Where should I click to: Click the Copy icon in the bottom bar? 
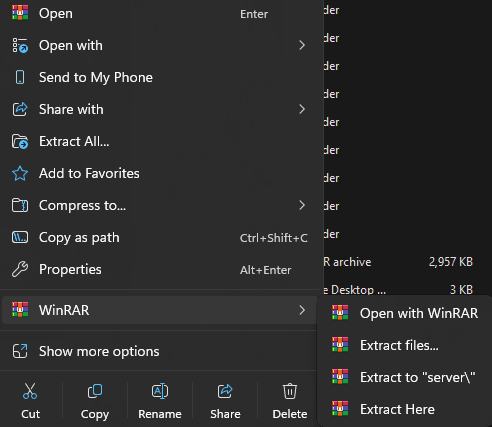pos(95,391)
